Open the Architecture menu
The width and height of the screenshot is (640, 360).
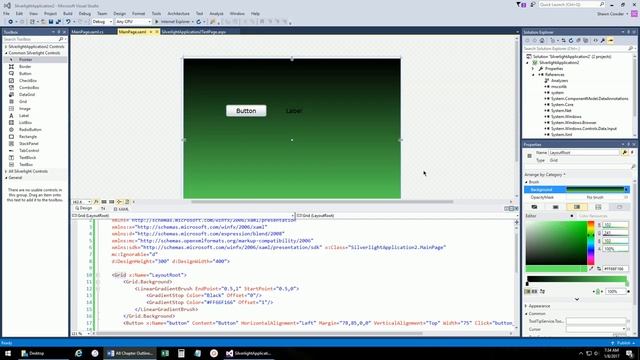point(178,13)
